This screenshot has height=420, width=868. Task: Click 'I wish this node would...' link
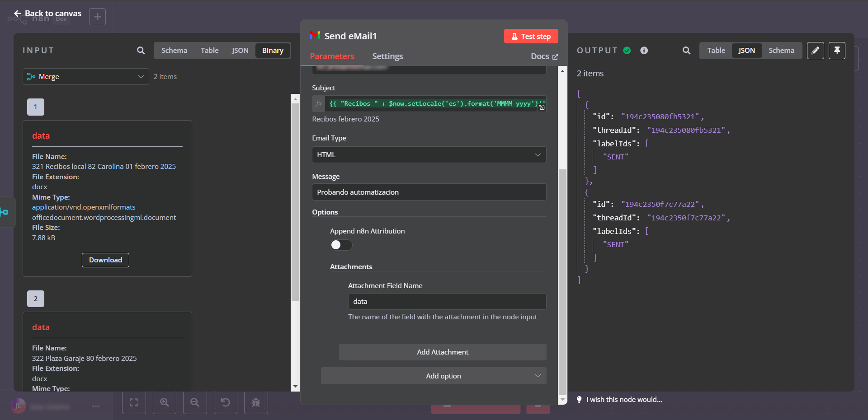click(624, 399)
